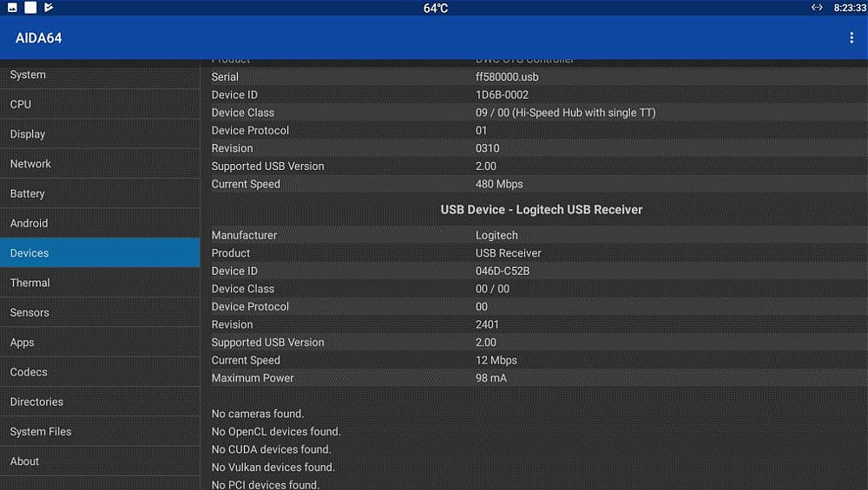Open the About page

[100, 461]
